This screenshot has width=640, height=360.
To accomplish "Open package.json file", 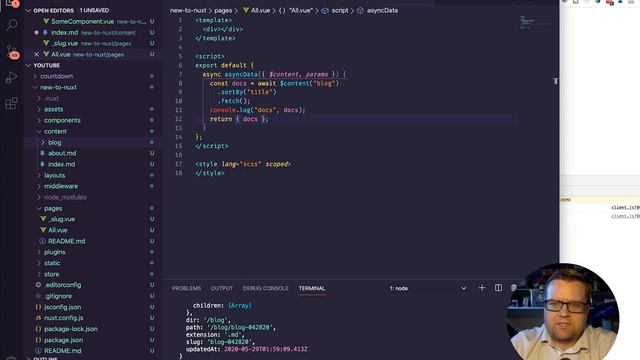I will (x=64, y=340).
